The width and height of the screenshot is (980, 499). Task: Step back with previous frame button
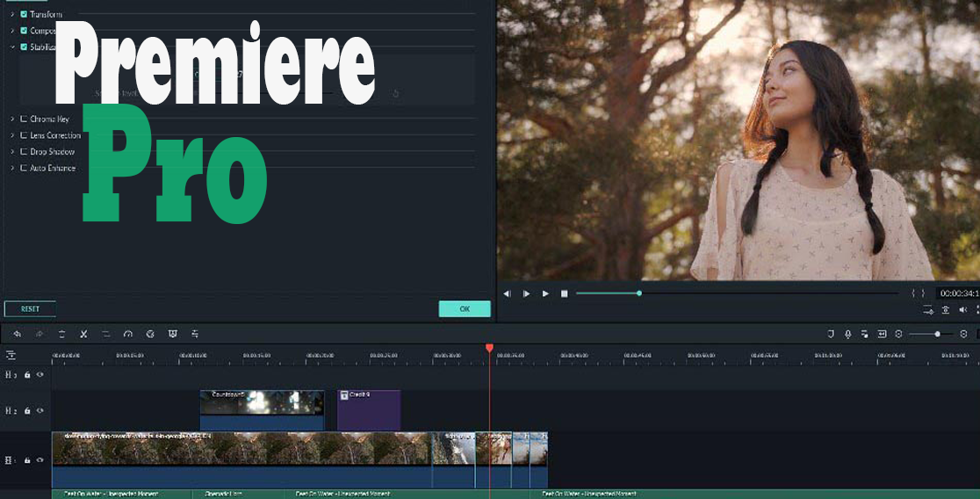(x=507, y=293)
